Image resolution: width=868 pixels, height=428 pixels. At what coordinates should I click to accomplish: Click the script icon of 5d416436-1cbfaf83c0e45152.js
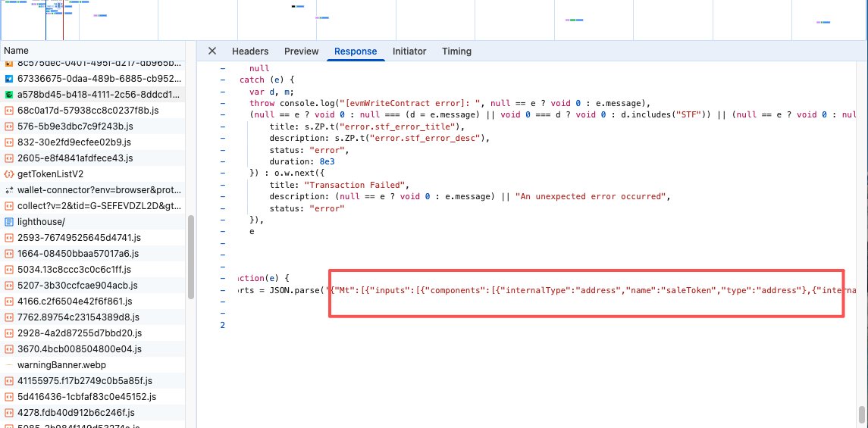9,397
